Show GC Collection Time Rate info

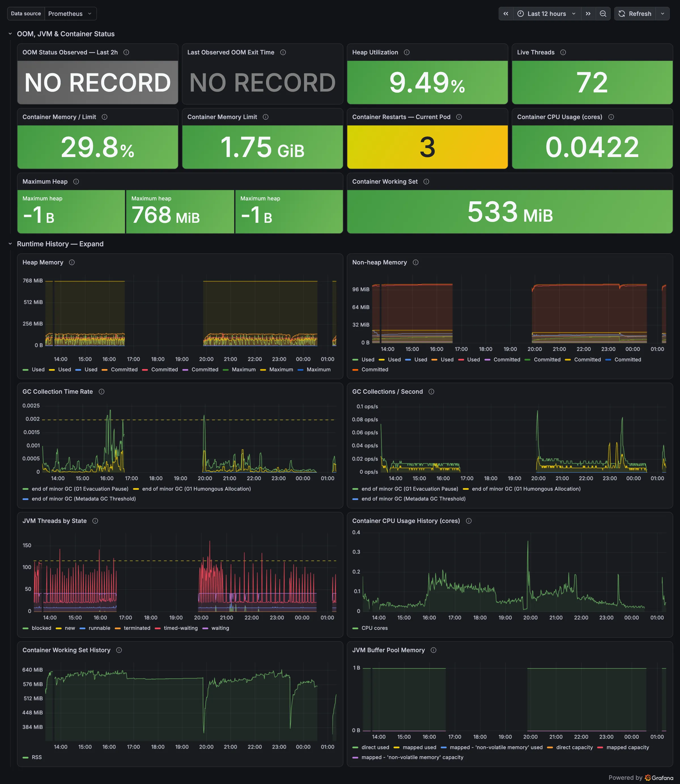coord(101,391)
